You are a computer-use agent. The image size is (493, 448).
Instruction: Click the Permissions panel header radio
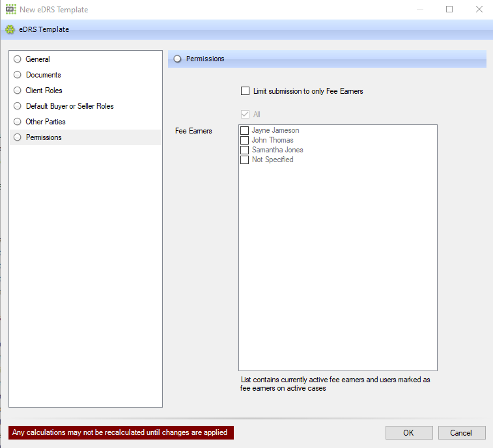177,59
